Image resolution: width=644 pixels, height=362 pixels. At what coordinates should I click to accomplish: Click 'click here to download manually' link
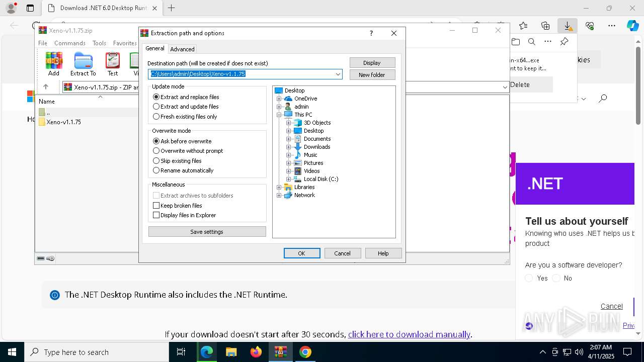[409, 334]
